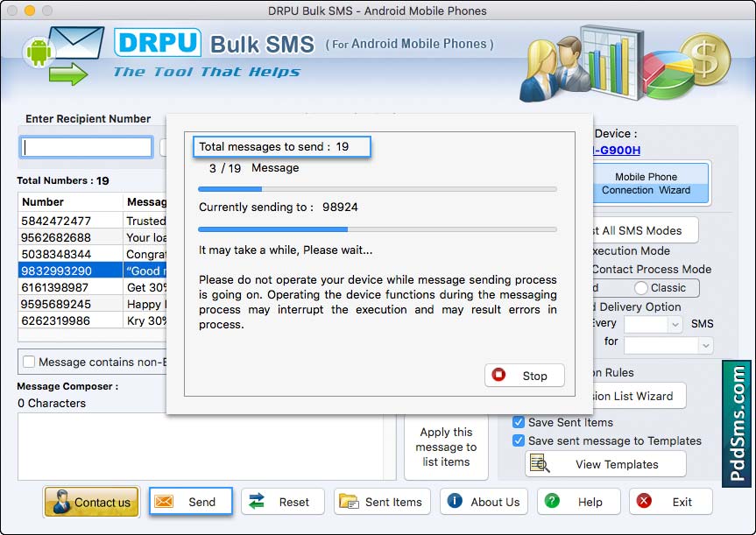
Task: Select row with number 9595689245
Action: tap(93, 304)
